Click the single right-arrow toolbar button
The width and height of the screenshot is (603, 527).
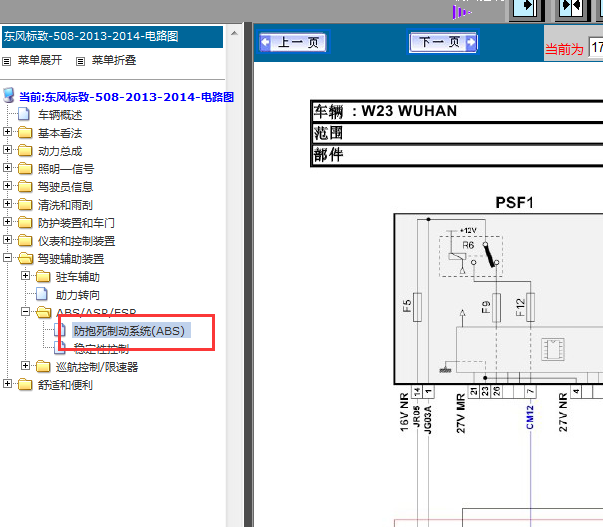click(525, 8)
